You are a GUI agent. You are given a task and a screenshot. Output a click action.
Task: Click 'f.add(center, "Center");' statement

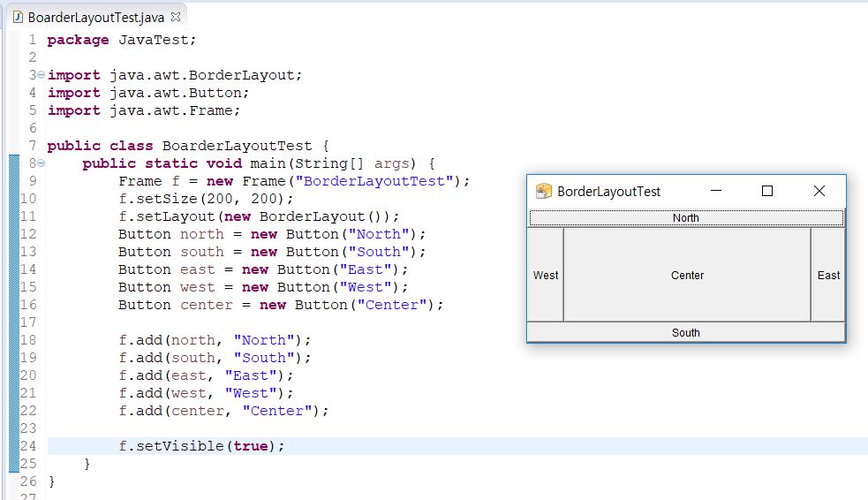click(223, 411)
